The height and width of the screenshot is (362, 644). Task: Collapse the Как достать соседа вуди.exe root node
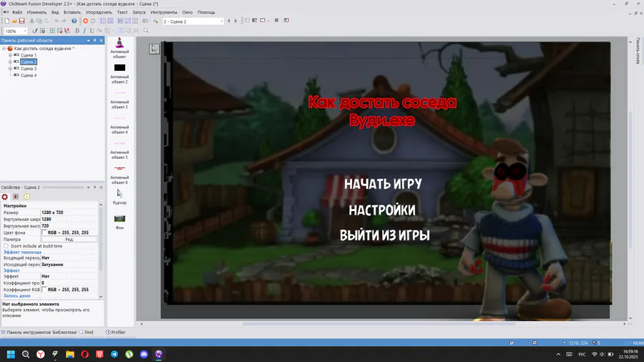4,49
